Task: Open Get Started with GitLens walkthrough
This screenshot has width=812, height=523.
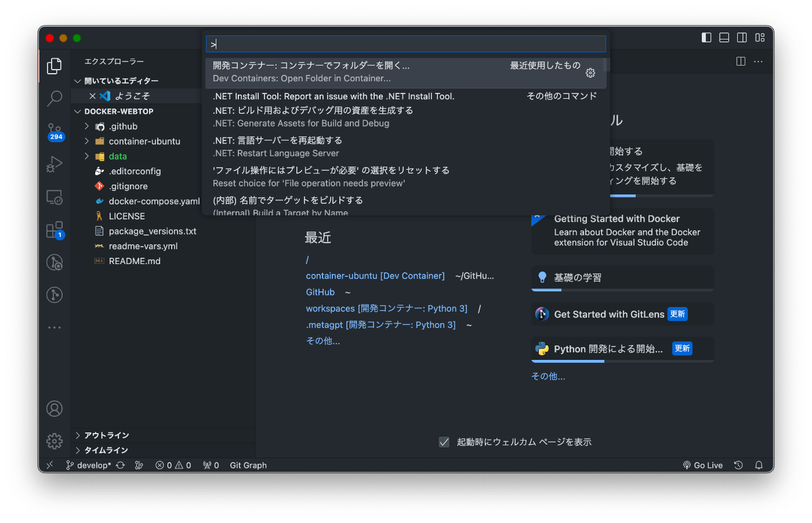Action: coord(622,314)
